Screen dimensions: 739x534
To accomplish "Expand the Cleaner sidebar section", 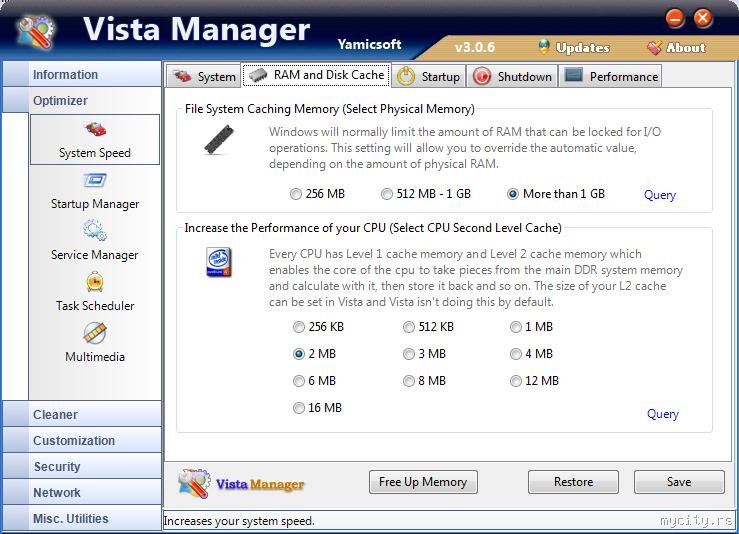I will pyautogui.click(x=82, y=414).
